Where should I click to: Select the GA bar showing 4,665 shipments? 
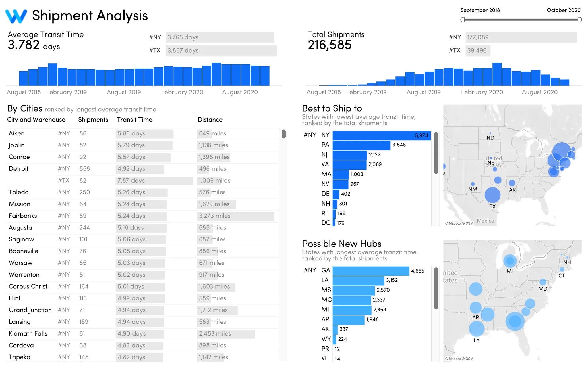pyautogui.click(x=370, y=271)
